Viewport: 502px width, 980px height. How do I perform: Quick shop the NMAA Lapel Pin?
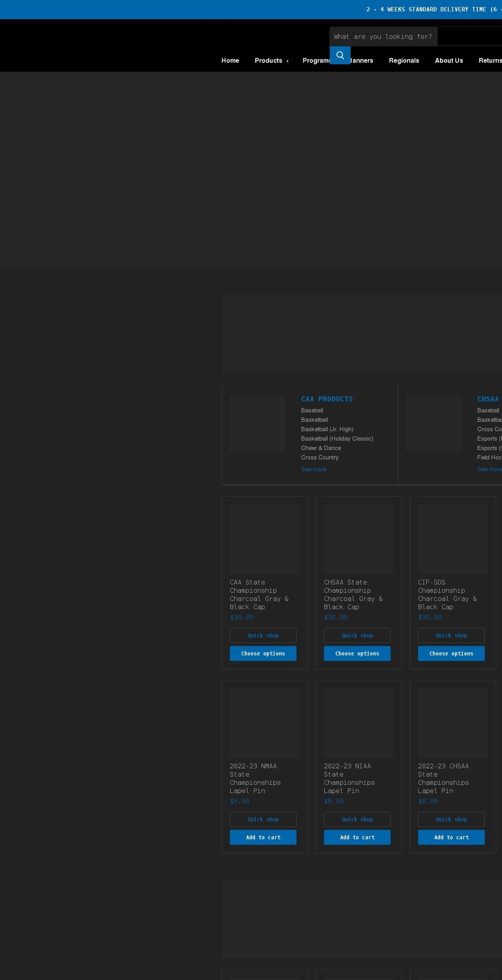263,820
